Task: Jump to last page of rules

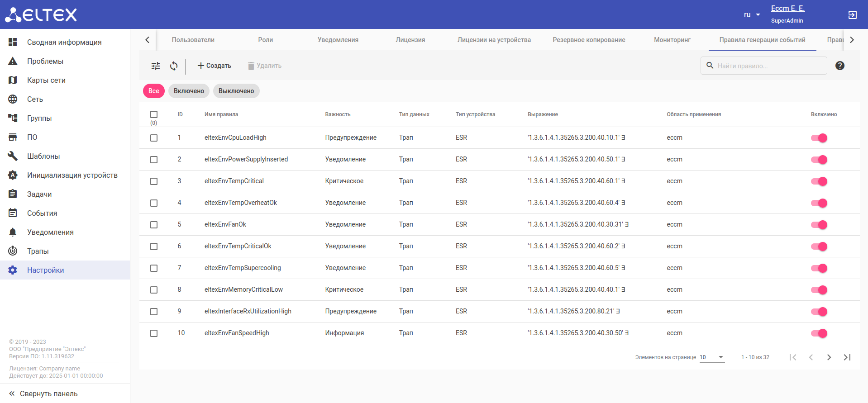Action: tap(847, 357)
